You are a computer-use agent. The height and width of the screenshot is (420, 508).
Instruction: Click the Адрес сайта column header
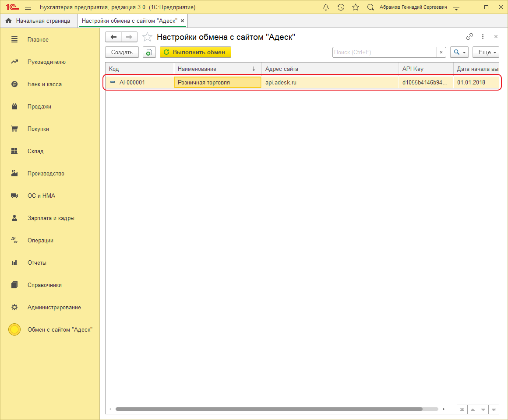330,69
